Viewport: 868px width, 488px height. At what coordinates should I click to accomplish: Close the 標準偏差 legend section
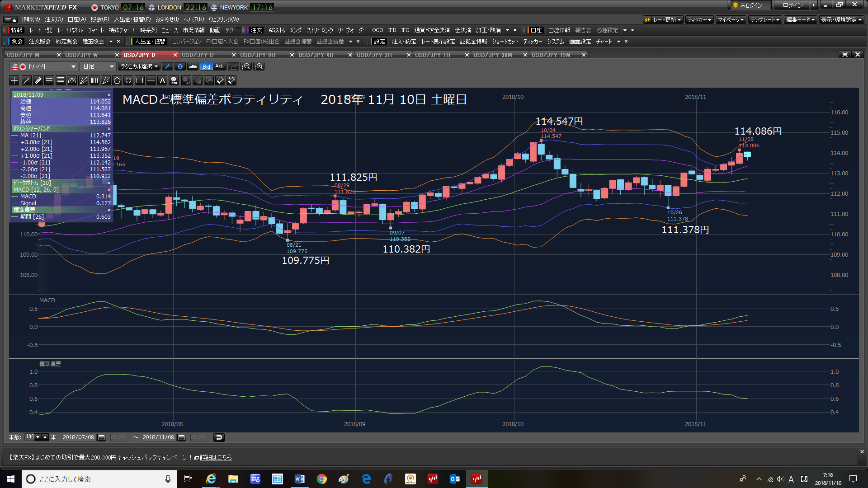[x=109, y=210]
